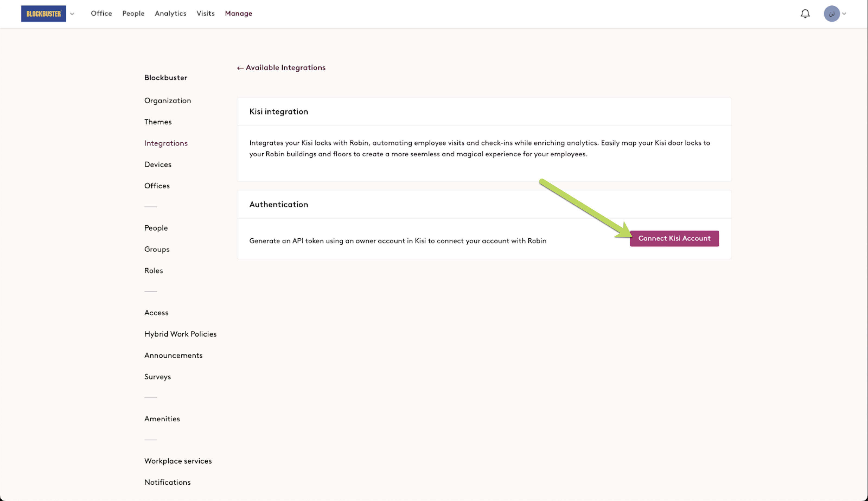Select Integrations in the sidebar
The width and height of the screenshot is (868, 501).
click(166, 143)
